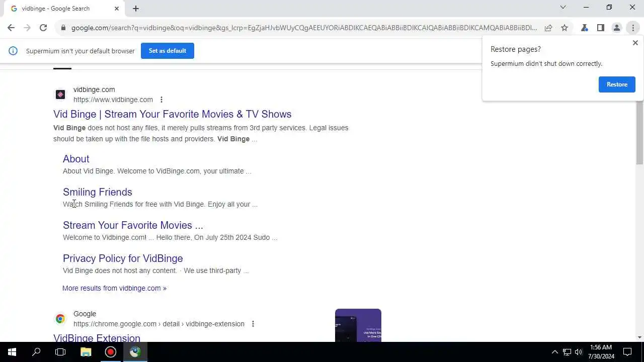Toggle the side panel icon
Screen dimensions: 644x362
pos(600,28)
